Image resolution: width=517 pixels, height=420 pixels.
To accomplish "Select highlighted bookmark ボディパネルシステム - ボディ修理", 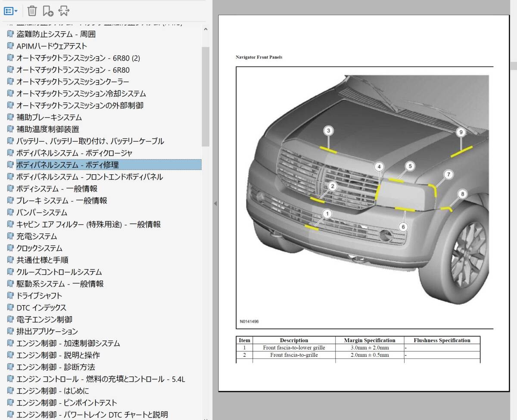I will coord(109,165).
